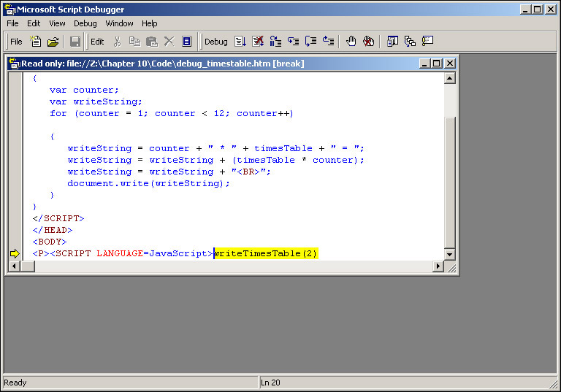Maximize the debug_timestable.htm document window

tap(437, 64)
